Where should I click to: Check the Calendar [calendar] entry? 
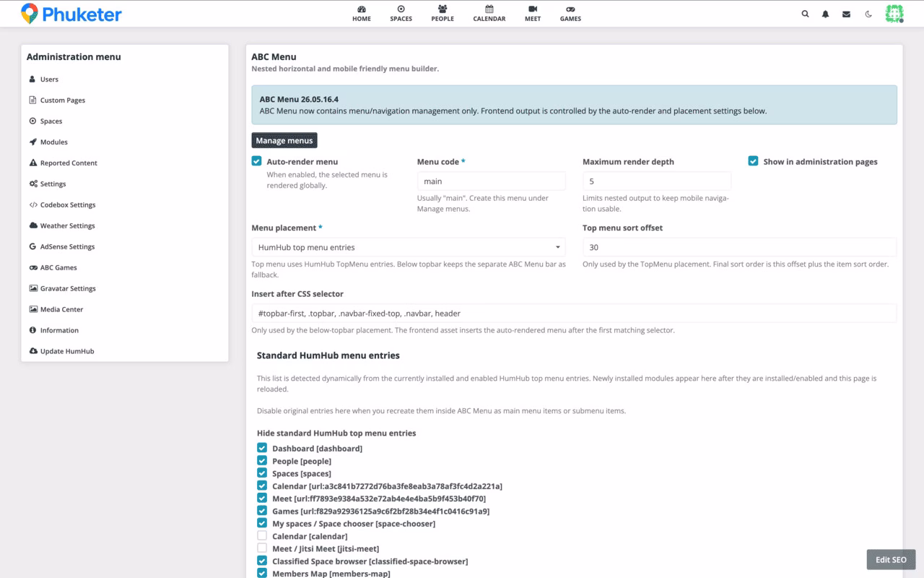(262, 536)
